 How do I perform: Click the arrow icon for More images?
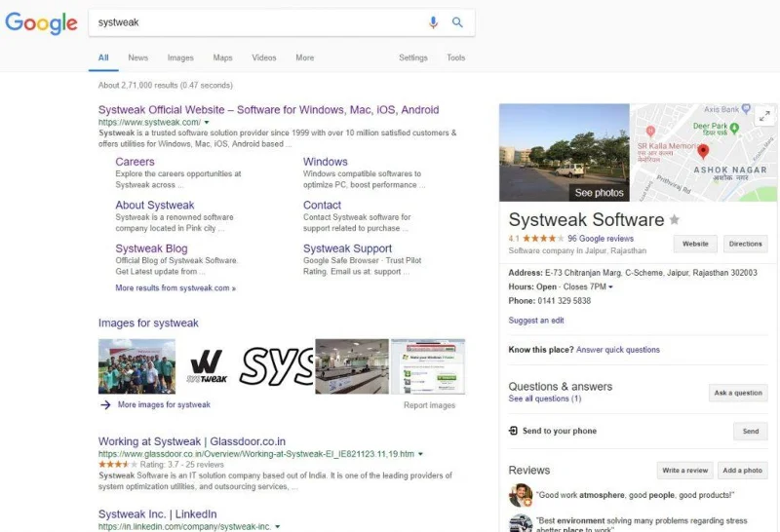[x=105, y=404]
